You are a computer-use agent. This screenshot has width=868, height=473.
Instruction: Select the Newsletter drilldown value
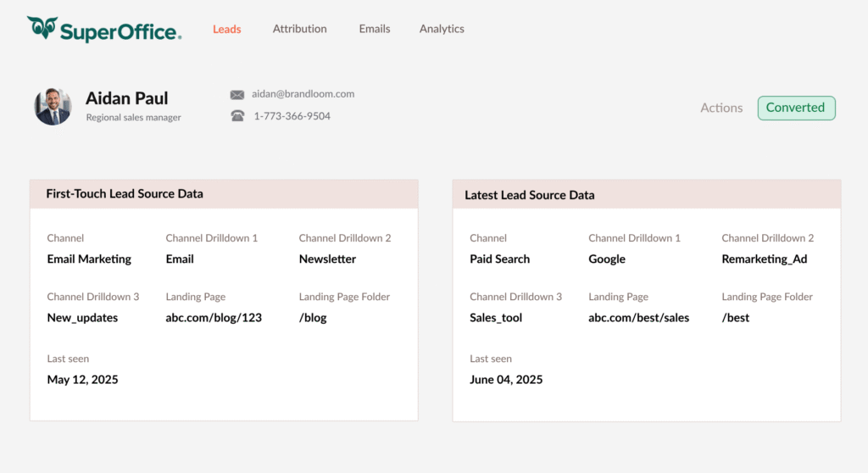[327, 259]
